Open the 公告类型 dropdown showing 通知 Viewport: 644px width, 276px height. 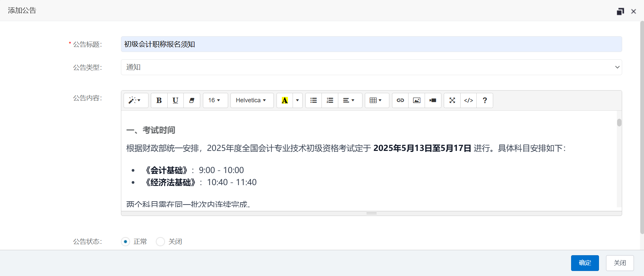(x=371, y=67)
